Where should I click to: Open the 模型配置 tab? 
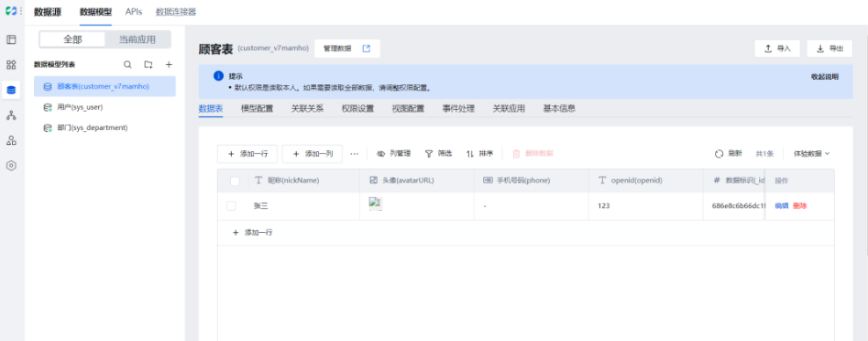pos(257,108)
